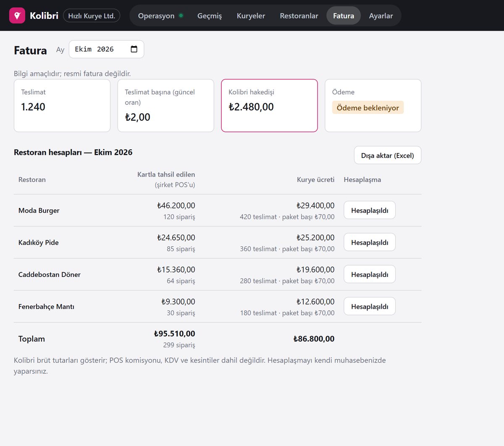Image resolution: width=504 pixels, height=446 pixels.
Task: Click the ₺29.400,00 courier fee
Action: [315, 206]
